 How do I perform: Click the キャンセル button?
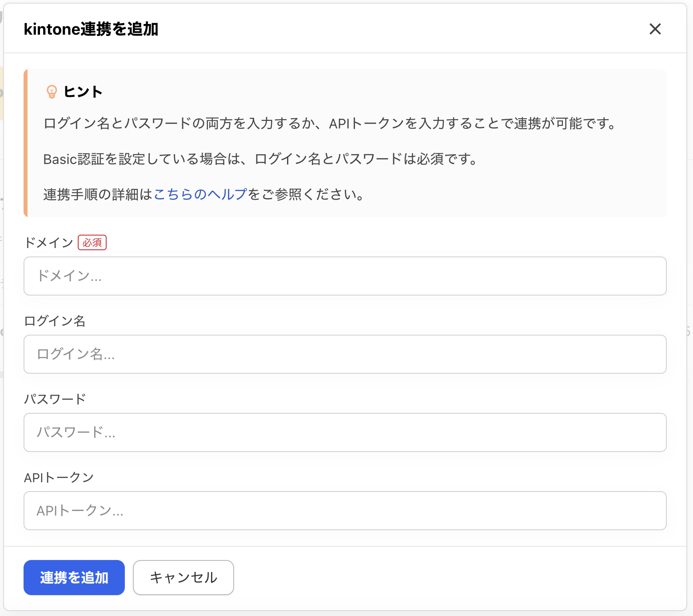[x=183, y=577]
